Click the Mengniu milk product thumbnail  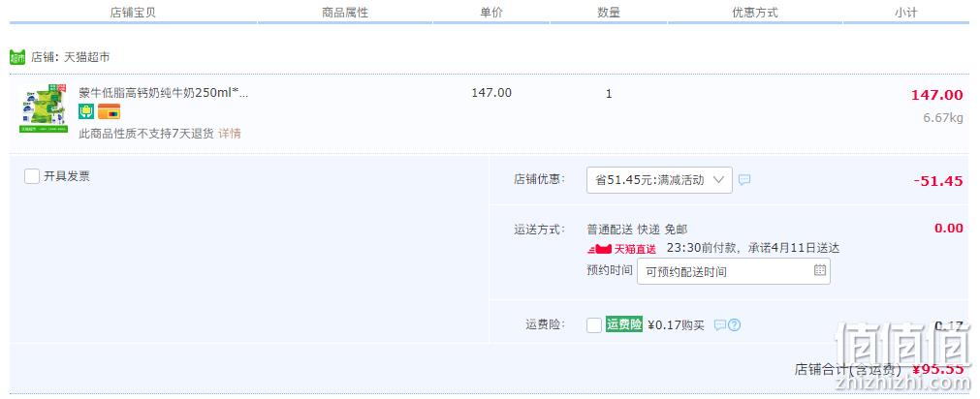click(x=44, y=108)
